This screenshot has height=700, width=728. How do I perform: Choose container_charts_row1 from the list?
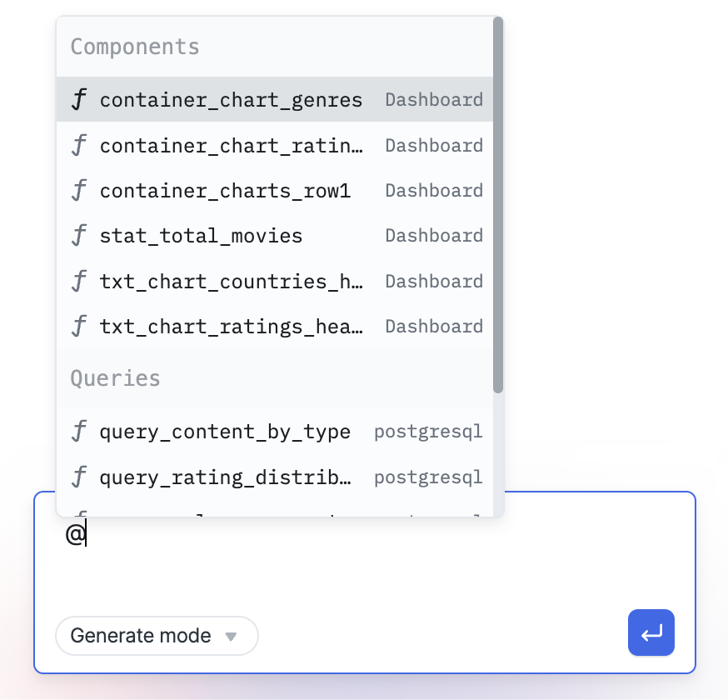(274, 191)
